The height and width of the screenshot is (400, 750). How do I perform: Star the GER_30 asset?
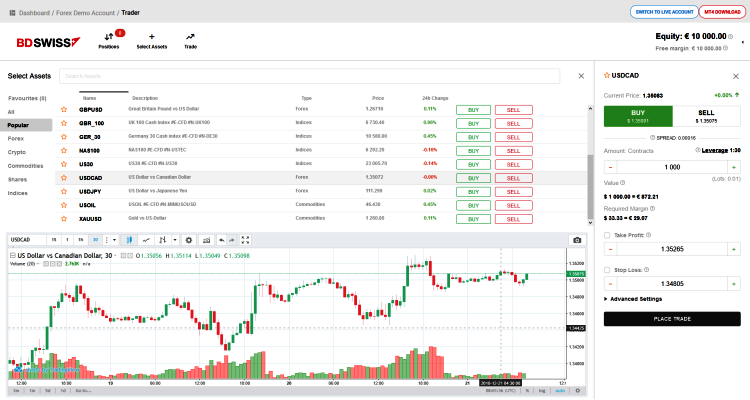tap(64, 137)
